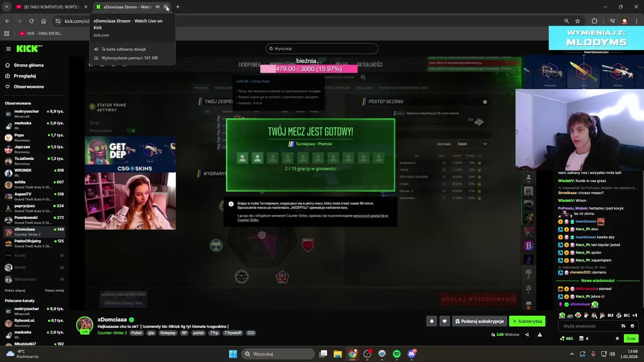Share the stream using share icon
Viewport: 644px width, 362px height.
[527, 334]
